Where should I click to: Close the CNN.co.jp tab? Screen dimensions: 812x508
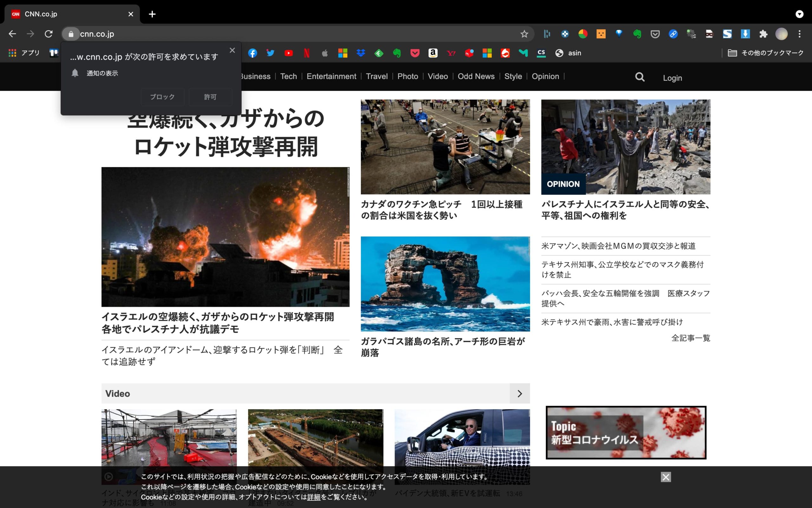tap(131, 14)
